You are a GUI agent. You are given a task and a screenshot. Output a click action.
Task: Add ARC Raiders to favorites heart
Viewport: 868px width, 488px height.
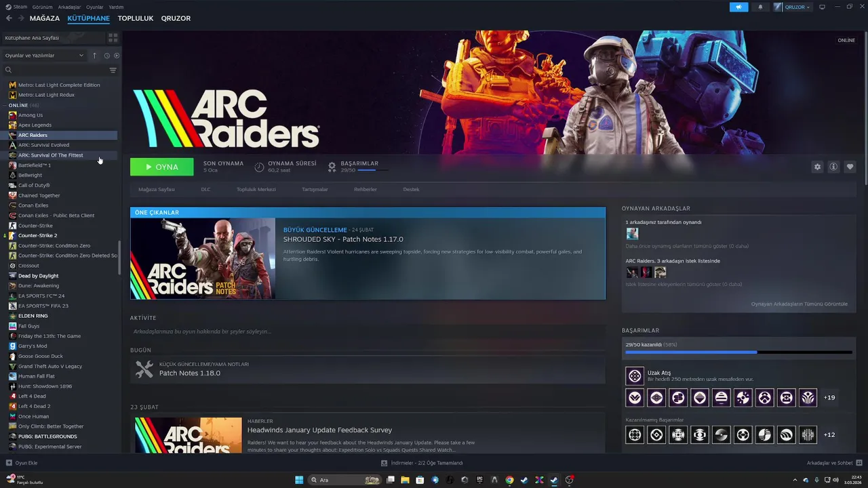click(x=850, y=167)
